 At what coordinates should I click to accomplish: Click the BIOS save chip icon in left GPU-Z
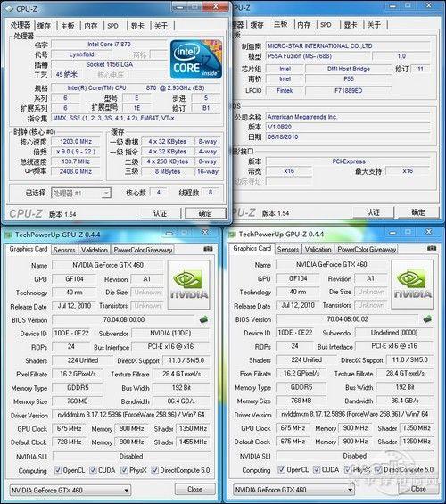coord(203,320)
